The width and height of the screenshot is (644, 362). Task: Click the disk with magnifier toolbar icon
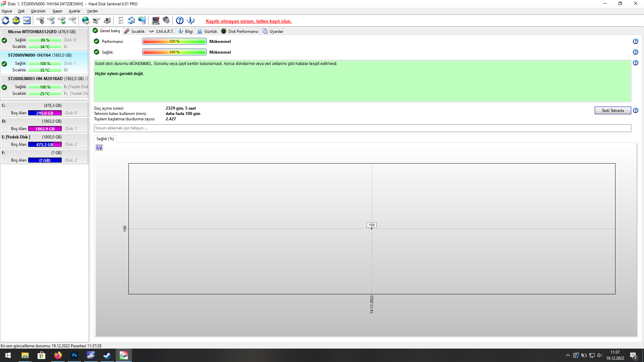(x=72, y=21)
